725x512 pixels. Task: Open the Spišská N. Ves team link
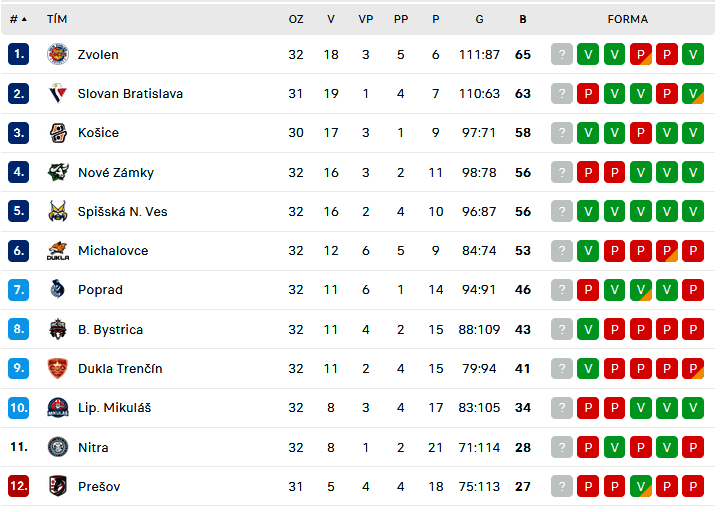click(123, 211)
